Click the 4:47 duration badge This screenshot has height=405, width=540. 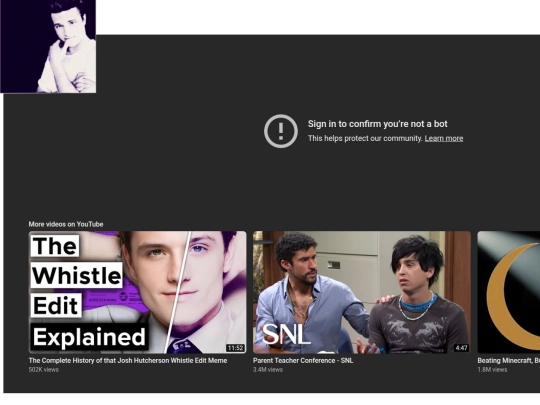coord(461,348)
